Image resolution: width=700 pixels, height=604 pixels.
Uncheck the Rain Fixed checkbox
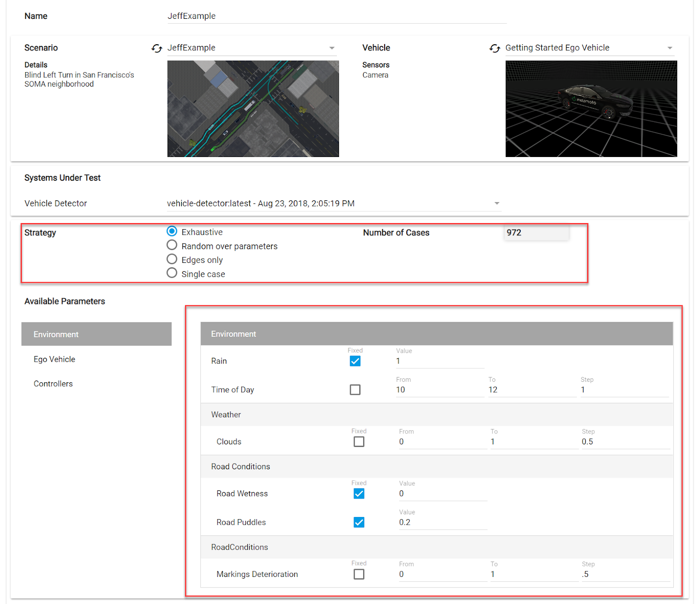(x=355, y=361)
